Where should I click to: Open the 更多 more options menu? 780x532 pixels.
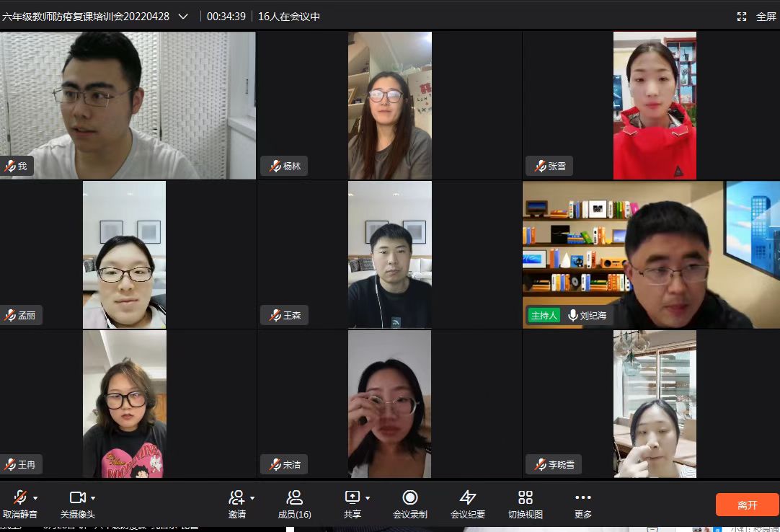click(583, 497)
